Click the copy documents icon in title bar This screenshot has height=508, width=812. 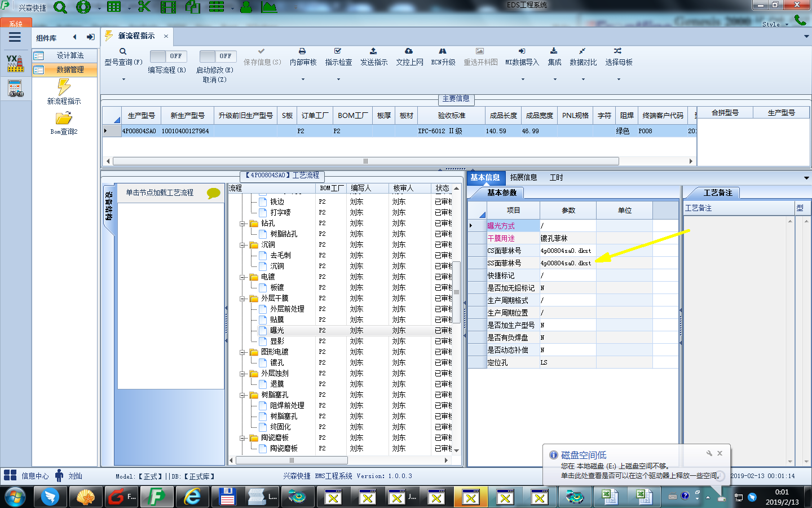[193, 7]
